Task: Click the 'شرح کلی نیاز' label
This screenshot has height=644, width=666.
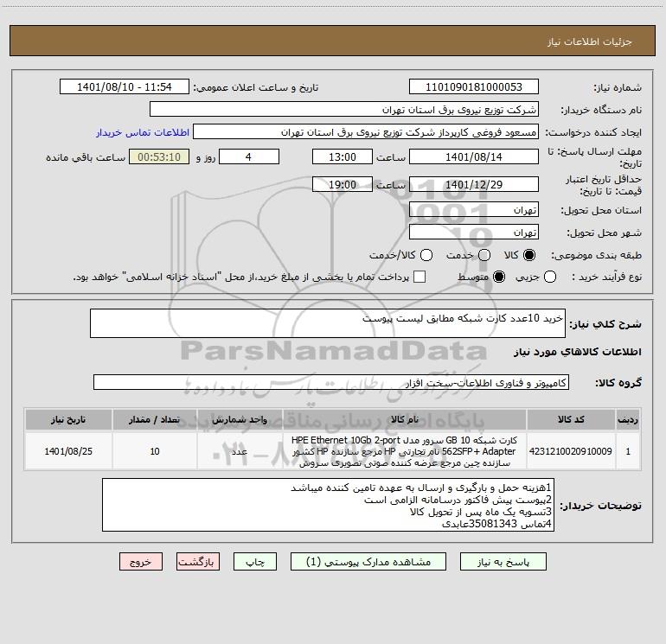Action: pos(605,324)
